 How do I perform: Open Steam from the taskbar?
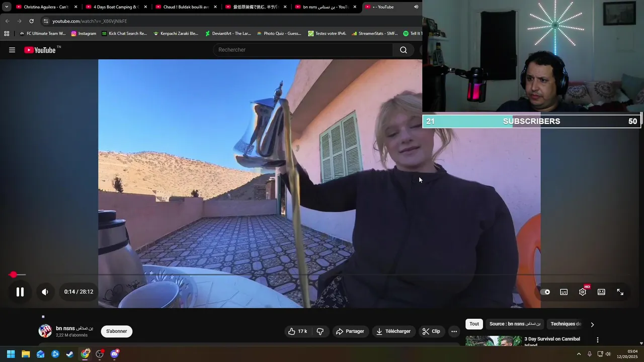tap(70, 354)
